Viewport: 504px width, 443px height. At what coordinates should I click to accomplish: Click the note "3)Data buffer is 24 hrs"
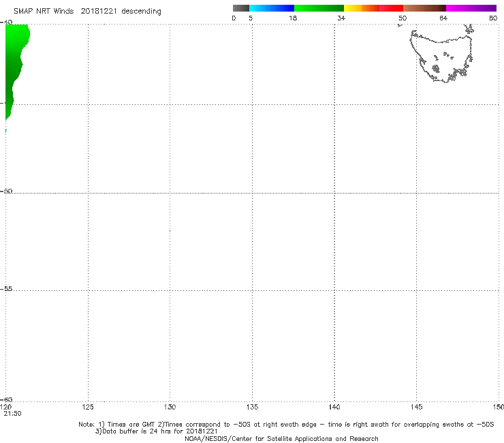coord(156,431)
